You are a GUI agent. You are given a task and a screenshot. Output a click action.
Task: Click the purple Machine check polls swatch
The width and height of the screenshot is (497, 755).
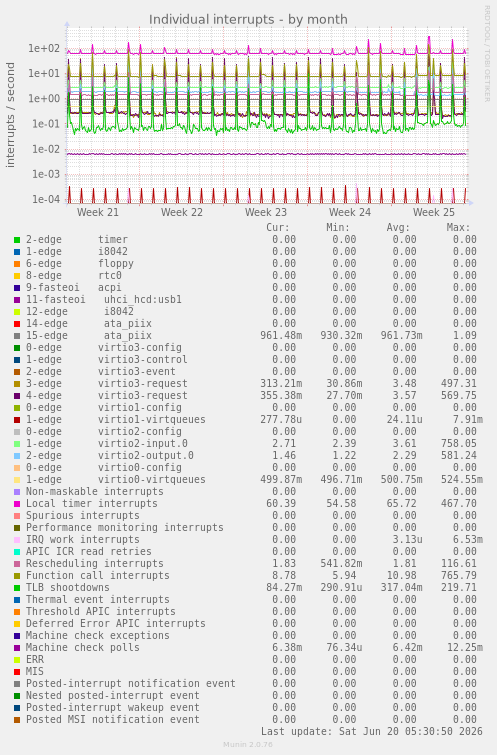click(17, 648)
